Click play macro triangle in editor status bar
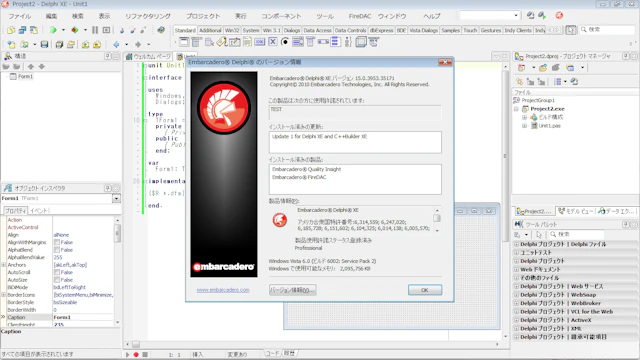The image size is (640, 360). coord(128,355)
